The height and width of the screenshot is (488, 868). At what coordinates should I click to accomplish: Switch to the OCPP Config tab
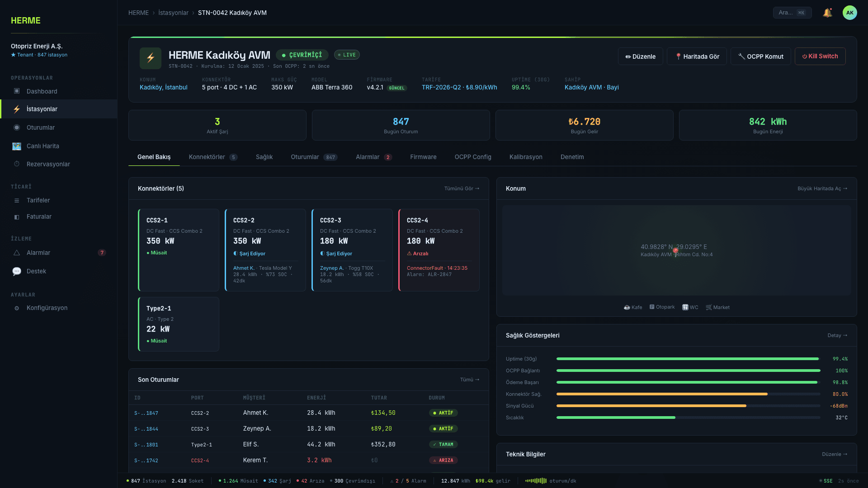473,157
